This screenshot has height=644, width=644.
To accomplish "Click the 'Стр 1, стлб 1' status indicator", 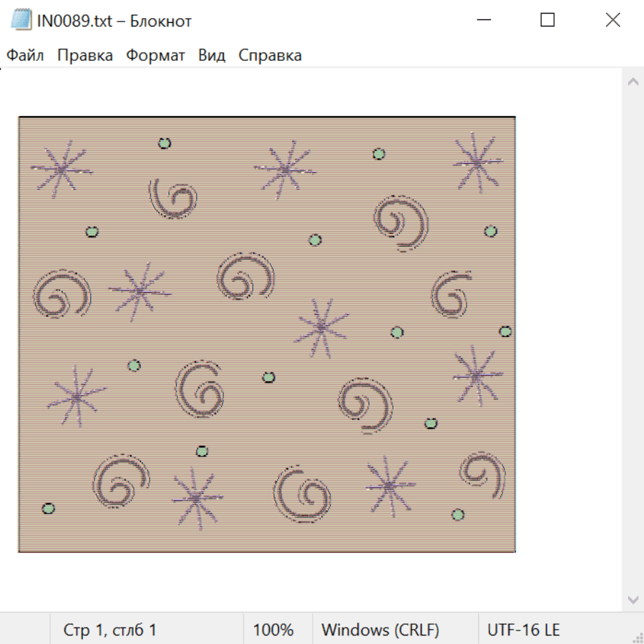I will (110, 630).
